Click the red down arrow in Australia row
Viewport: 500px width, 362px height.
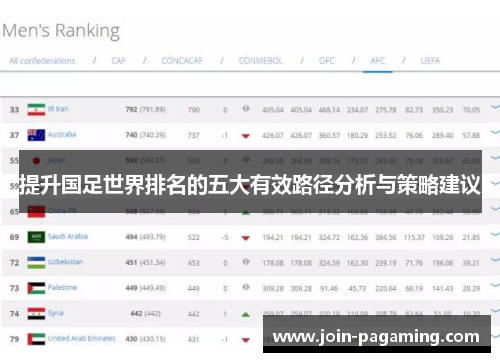pyautogui.click(x=246, y=136)
